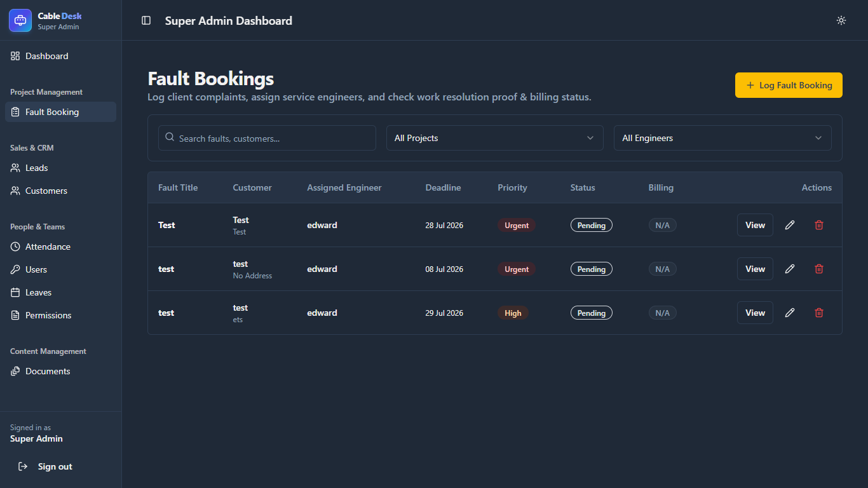Click the 08 Jul 2026 deadline cell
Viewport: 868px width, 488px height.
(x=444, y=269)
